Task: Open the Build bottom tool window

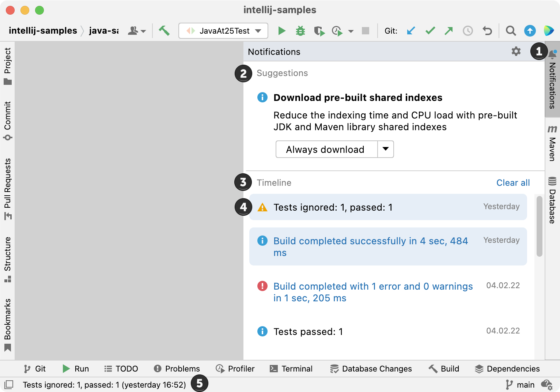Action: [x=444, y=369]
